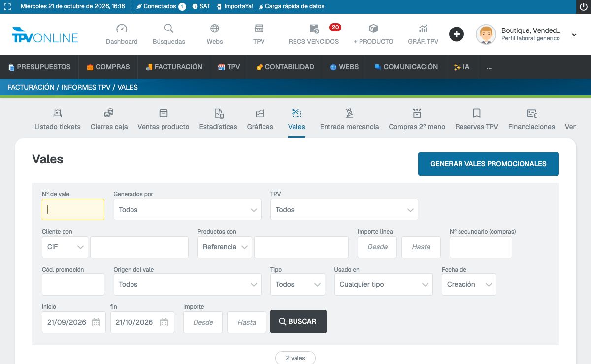Toggle fullscreen with the corner-brackets icon
Viewport: 591px width, 364px height.
click(x=7, y=7)
